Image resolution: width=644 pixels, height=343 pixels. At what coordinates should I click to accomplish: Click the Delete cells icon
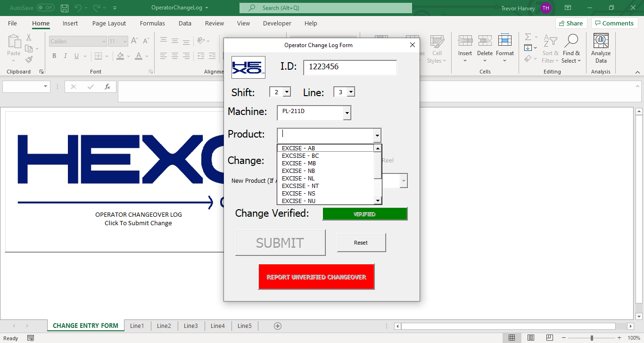click(x=485, y=41)
